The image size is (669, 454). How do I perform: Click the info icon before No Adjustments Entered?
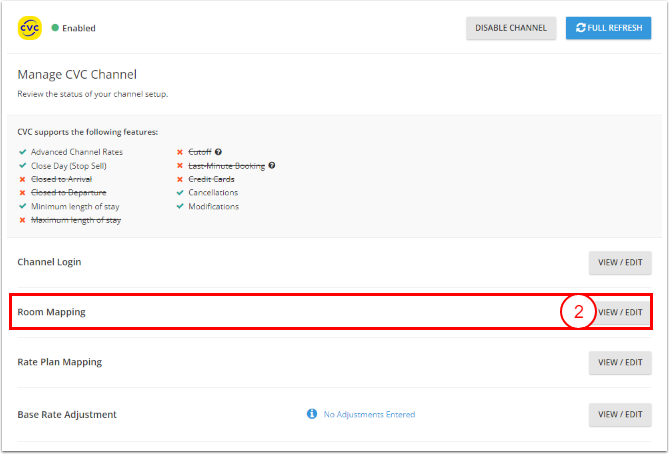point(312,414)
